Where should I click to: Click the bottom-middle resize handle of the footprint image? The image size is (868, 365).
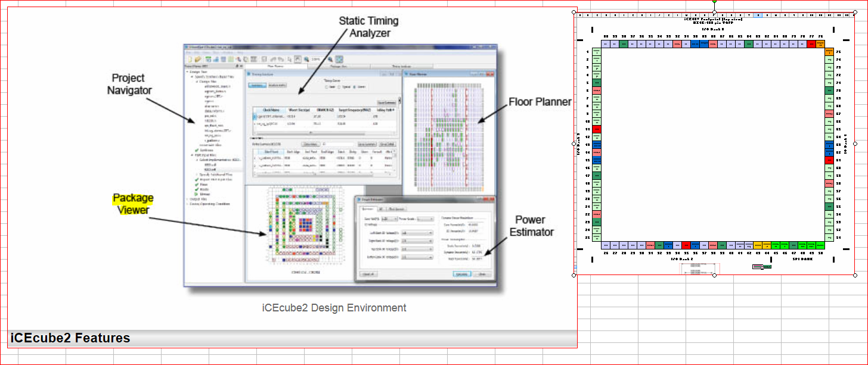click(714, 275)
